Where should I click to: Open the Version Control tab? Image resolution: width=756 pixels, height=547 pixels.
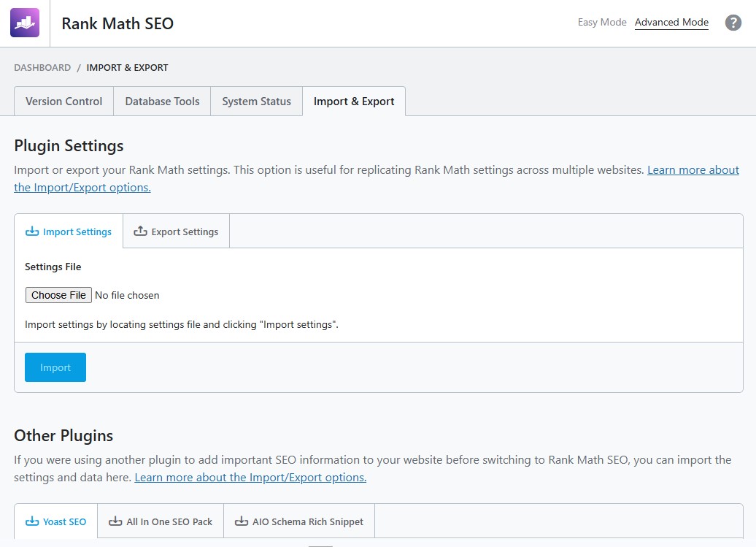pyautogui.click(x=63, y=102)
